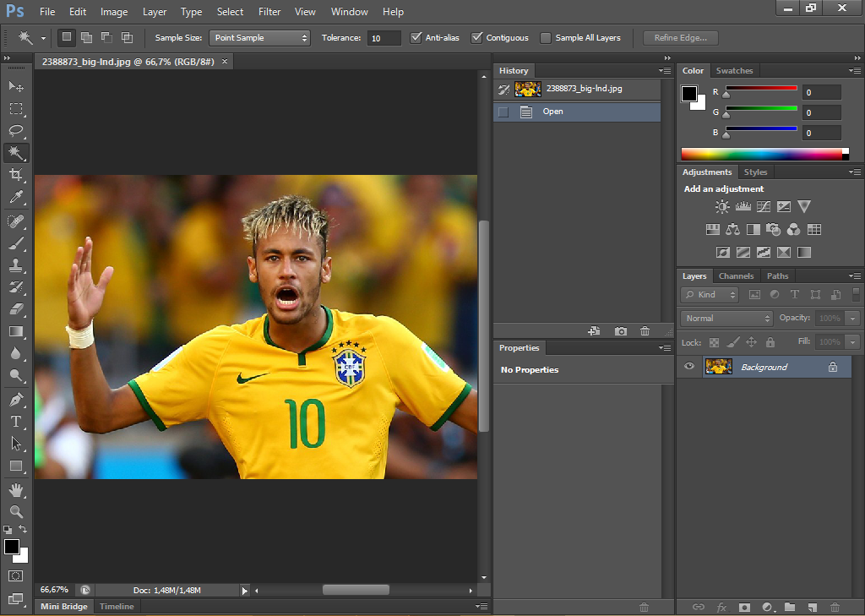Switch to the Channels tab
This screenshot has width=865, height=616.
[x=736, y=275]
